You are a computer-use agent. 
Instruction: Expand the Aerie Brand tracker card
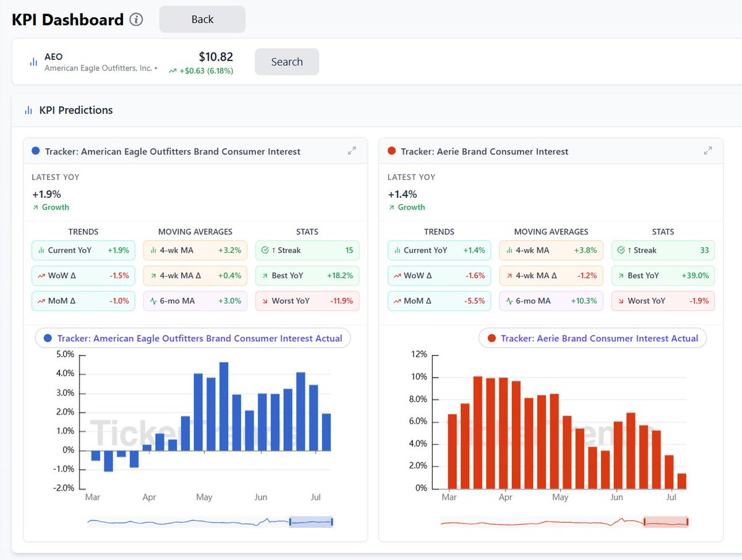(x=707, y=151)
